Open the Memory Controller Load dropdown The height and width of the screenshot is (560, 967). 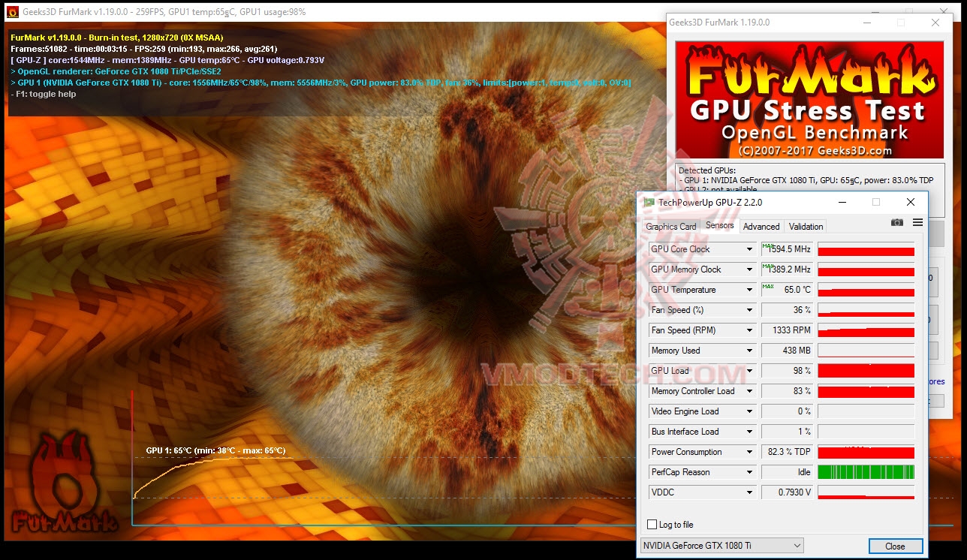[x=749, y=391]
